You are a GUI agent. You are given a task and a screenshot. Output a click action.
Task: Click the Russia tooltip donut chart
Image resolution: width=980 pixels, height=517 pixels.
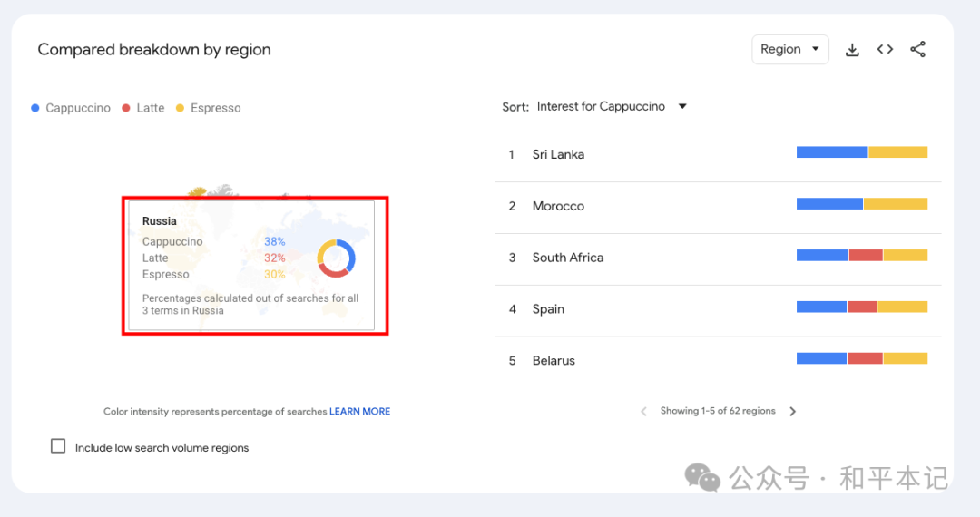[337, 258]
